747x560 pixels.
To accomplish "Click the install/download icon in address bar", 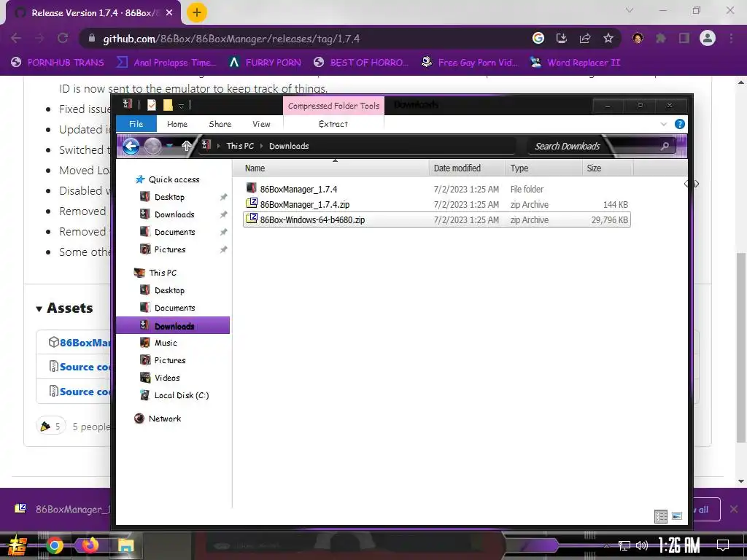I will (x=562, y=38).
